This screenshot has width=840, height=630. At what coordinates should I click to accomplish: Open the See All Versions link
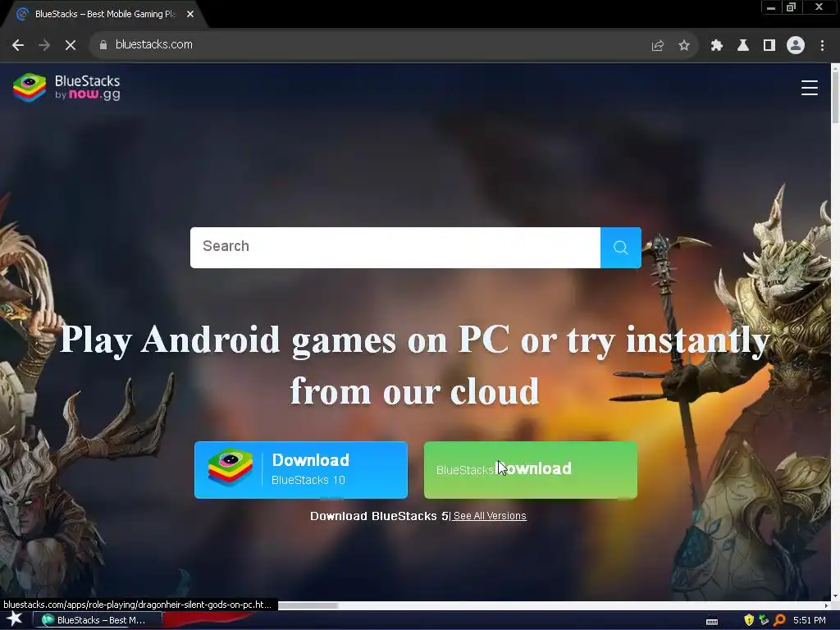(x=490, y=516)
